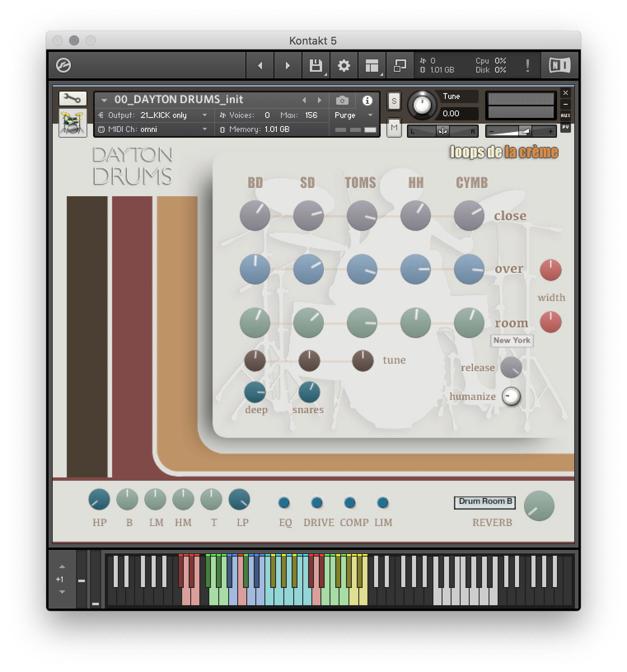Click the LP filter knob
Image resolution: width=627 pixels, height=672 pixels.
click(239, 499)
